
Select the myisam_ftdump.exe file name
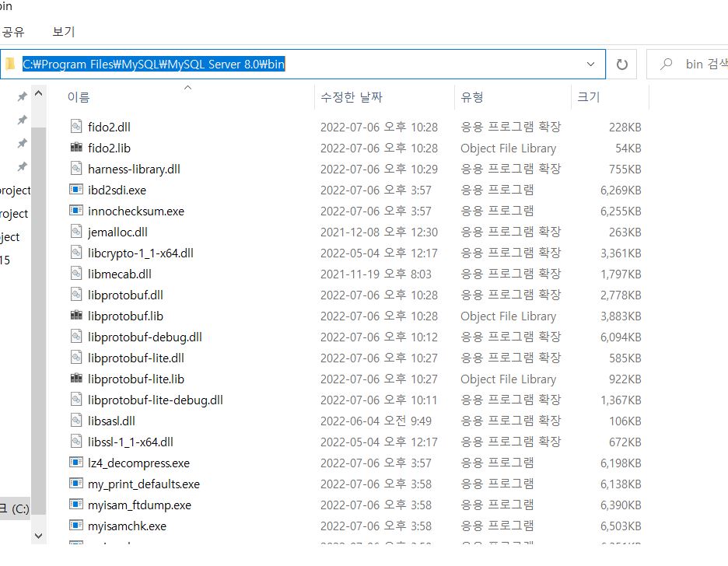tap(140, 505)
